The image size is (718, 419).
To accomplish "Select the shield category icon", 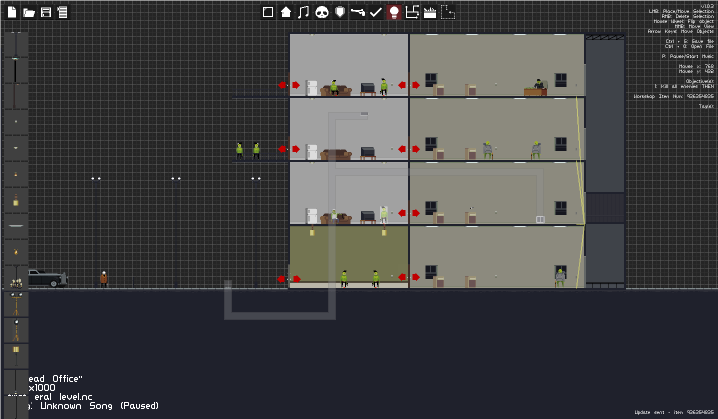I will (x=340, y=12).
